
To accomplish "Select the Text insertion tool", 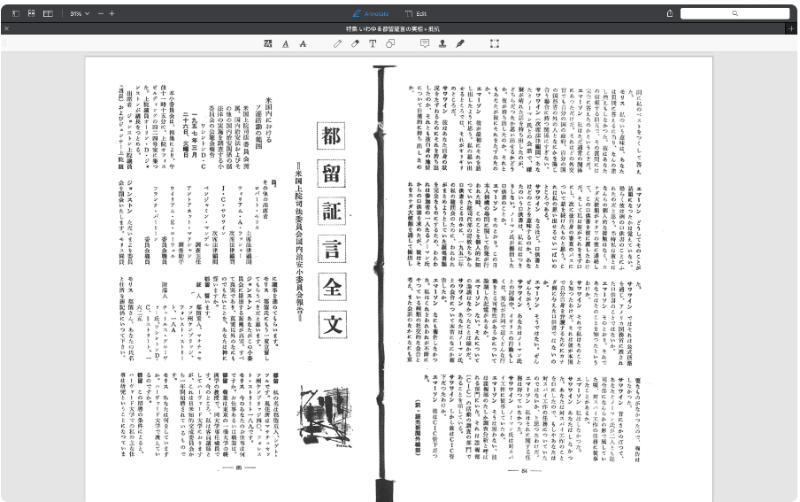I will pos(372,44).
